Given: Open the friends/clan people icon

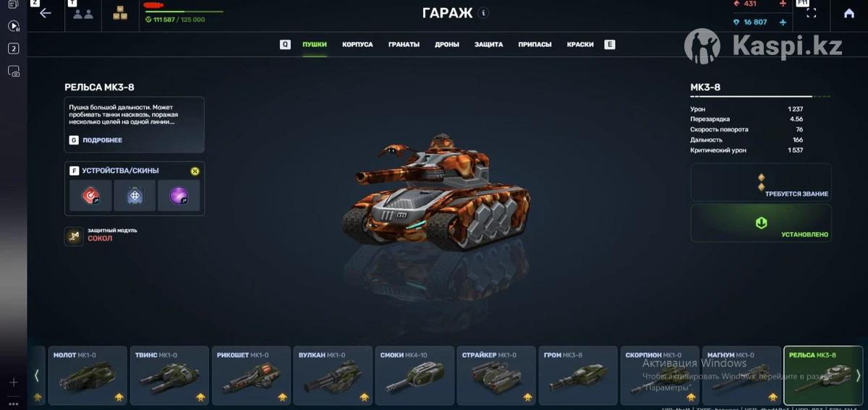Looking at the screenshot, I should click(83, 14).
